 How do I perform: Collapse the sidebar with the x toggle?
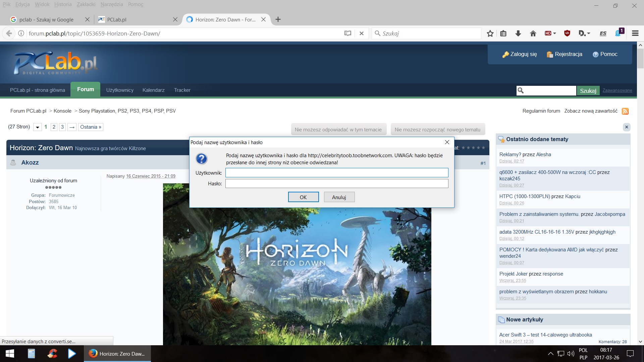point(626,127)
